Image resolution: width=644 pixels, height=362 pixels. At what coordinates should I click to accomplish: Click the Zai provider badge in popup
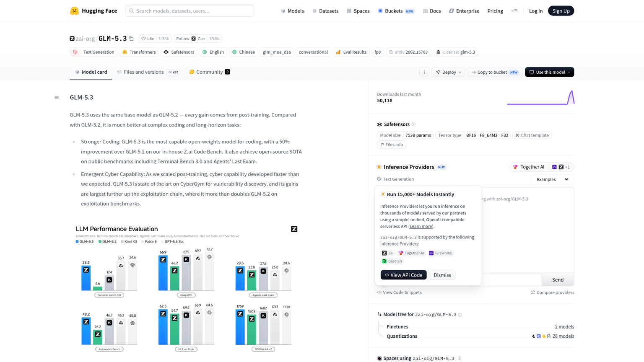tap(388, 253)
